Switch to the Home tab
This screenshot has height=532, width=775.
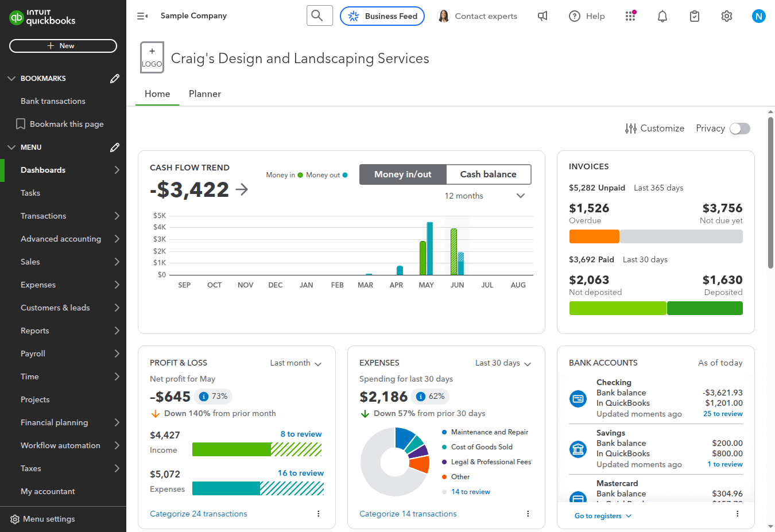coord(157,94)
